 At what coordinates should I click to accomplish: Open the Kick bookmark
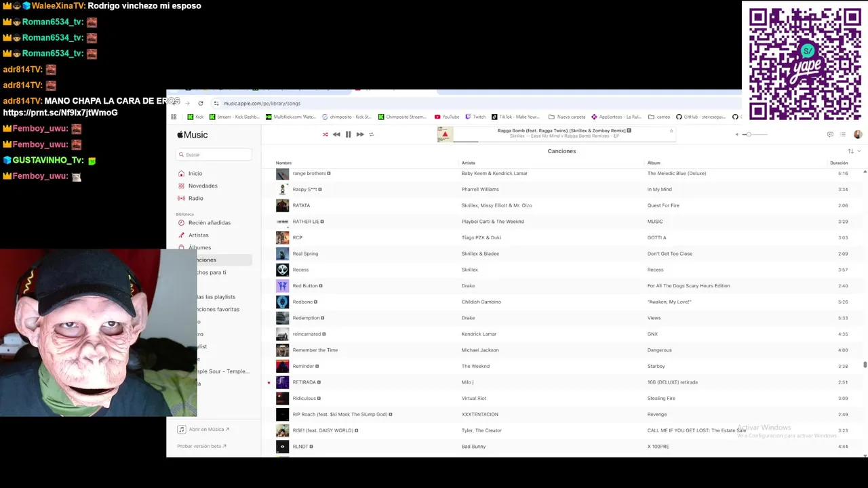click(195, 117)
